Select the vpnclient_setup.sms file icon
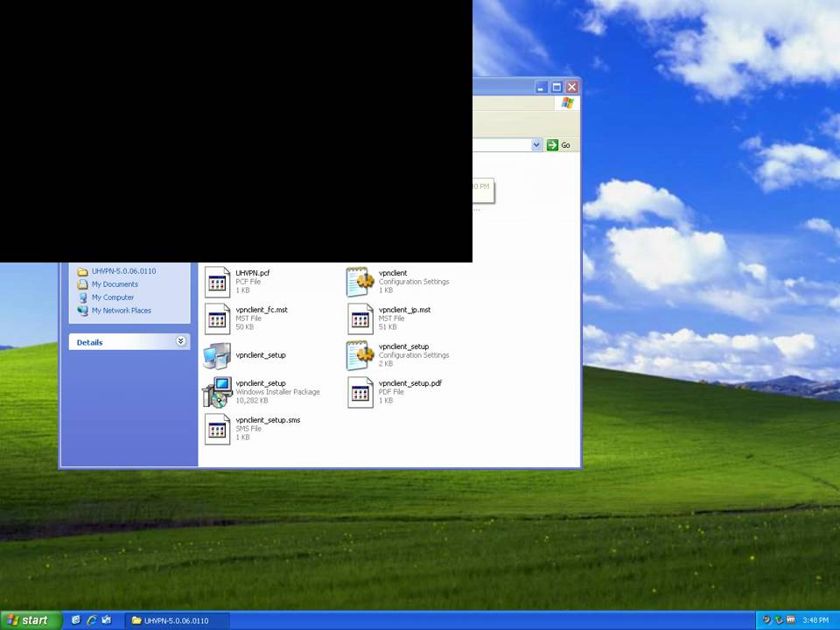840x630 pixels. point(218,429)
